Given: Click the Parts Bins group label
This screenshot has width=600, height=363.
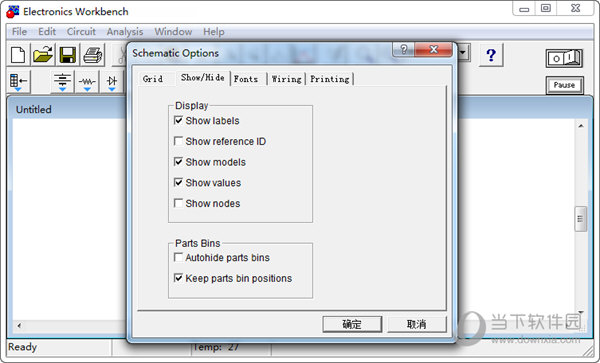Looking at the screenshot, I should 197,243.
